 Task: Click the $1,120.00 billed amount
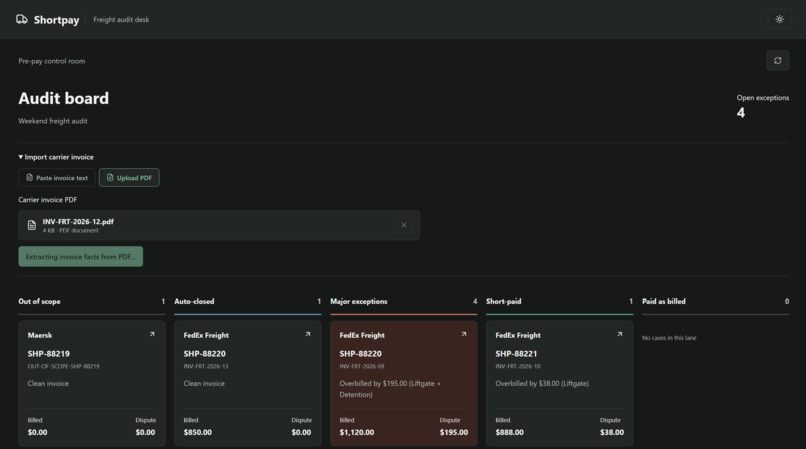(357, 433)
